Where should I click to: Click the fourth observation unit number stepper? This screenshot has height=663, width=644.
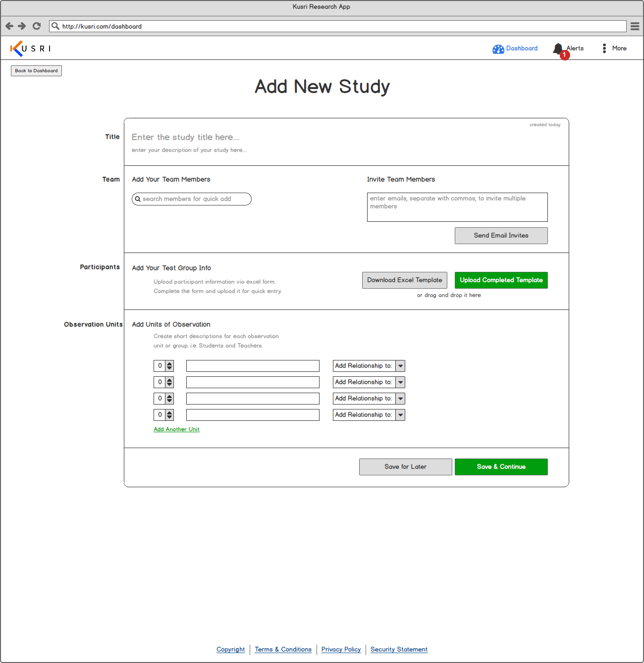pos(163,415)
